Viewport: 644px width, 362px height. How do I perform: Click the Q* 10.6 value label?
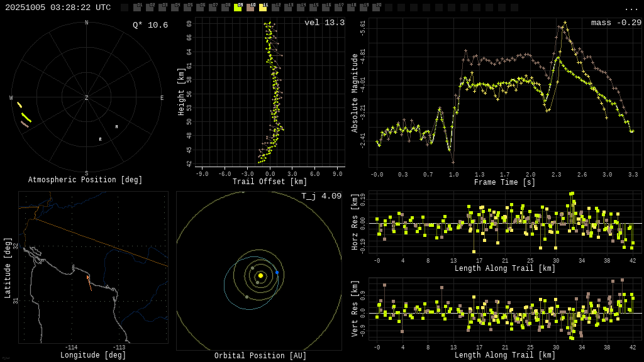coord(150,25)
